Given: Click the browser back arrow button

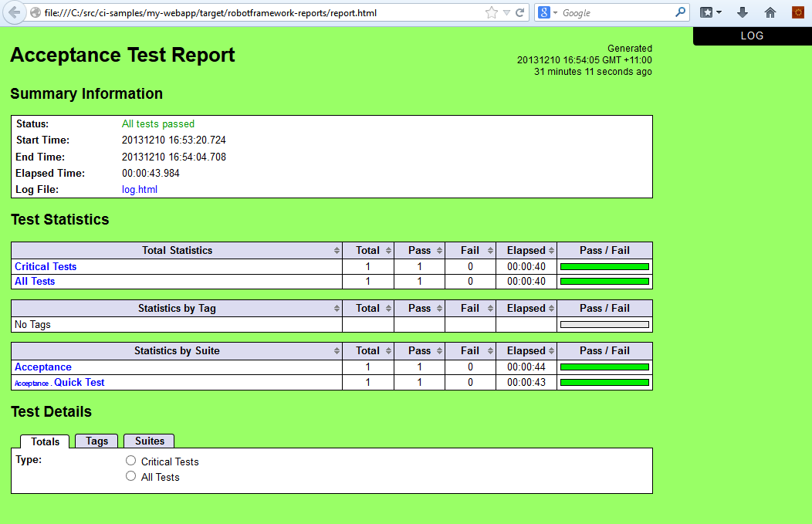Looking at the screenshot, I should pyautogui.click(x=14, y=12).
